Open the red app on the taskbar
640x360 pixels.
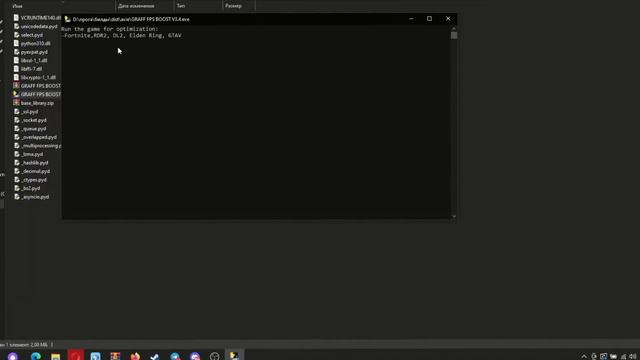coord(76,356)
